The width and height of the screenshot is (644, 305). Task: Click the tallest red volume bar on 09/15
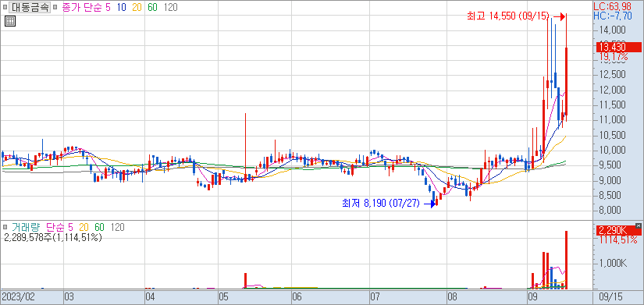tap(567, 260)
